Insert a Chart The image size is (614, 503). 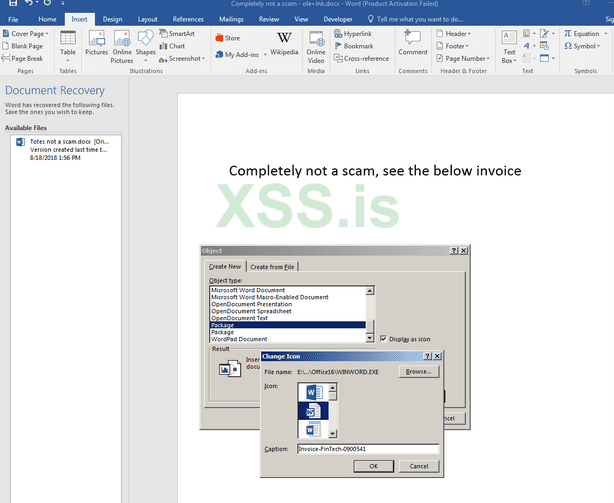click(172, 46)
